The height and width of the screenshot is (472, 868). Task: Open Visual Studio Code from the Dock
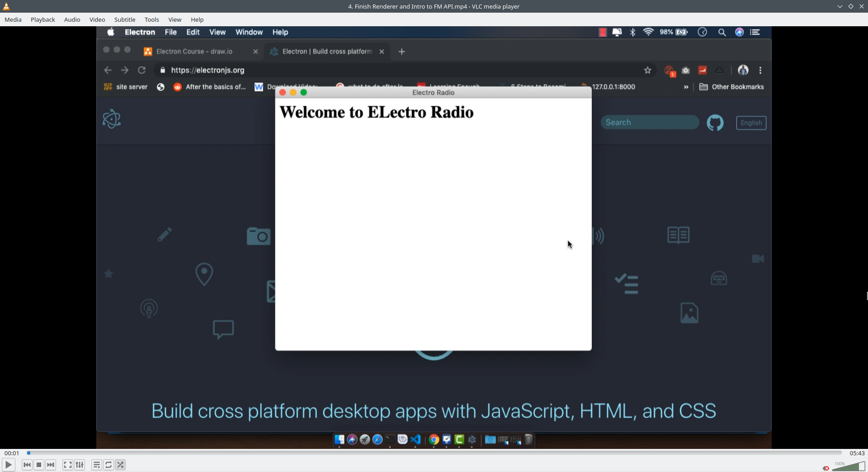[x=415, y=439]
